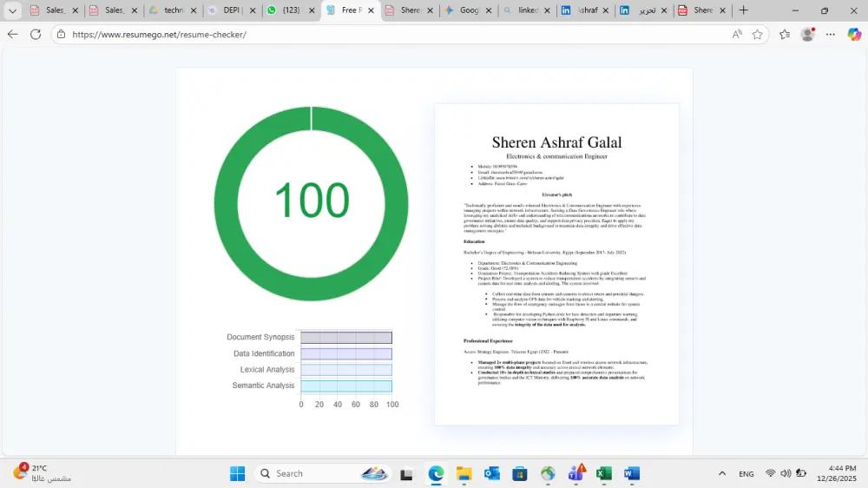The height and width of the screenshot is (488, 868).
Task: Open the browser profile avatar
Action: [807, 35]
